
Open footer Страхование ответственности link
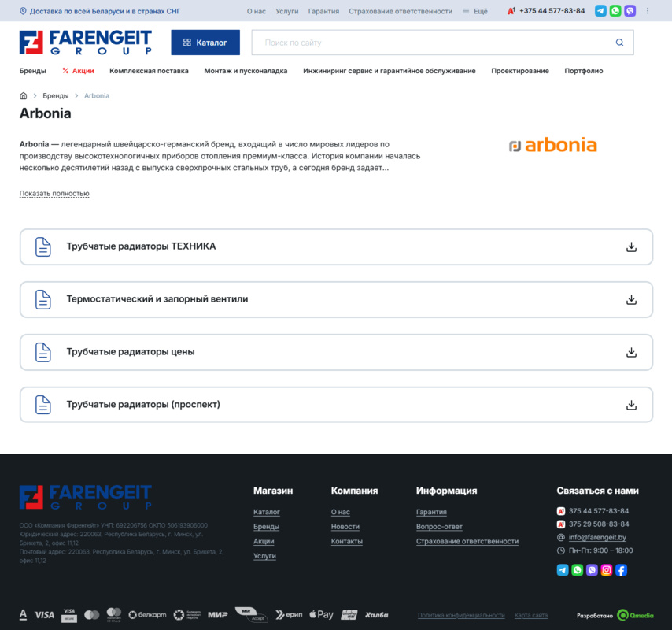467,541
